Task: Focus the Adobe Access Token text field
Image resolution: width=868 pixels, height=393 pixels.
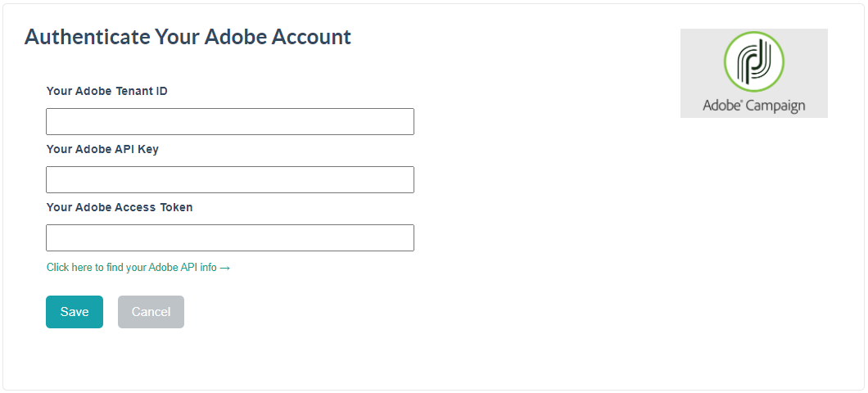Action: (230, 238)
